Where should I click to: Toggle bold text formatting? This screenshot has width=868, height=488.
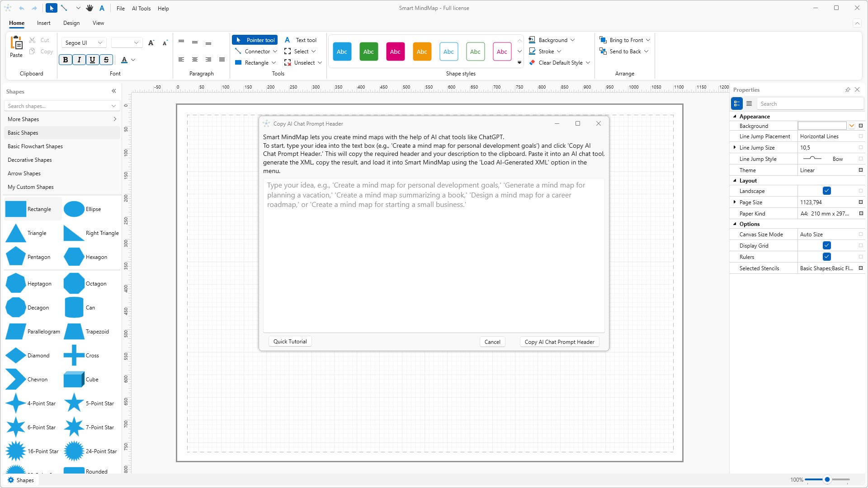click(x=66, y=59)
